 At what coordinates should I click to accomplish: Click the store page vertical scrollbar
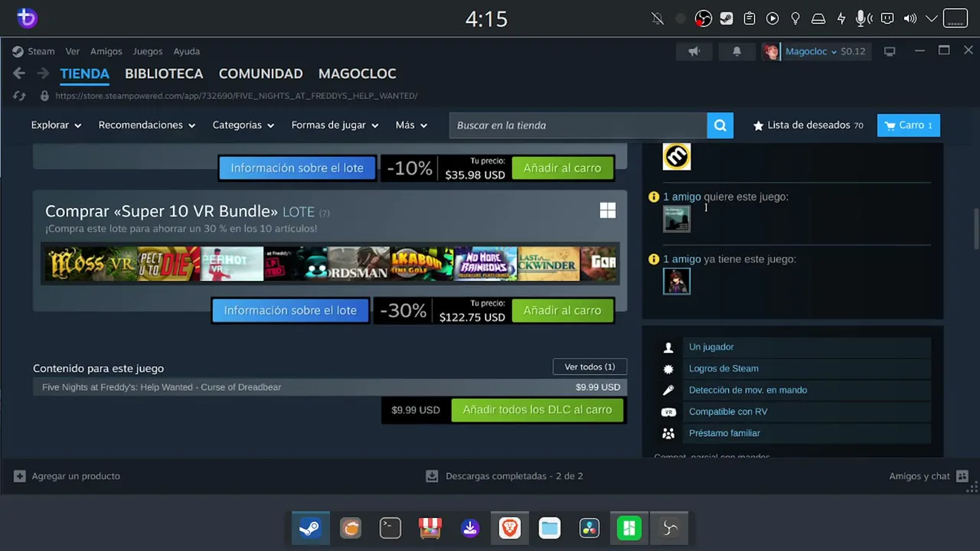pos(976,230)
